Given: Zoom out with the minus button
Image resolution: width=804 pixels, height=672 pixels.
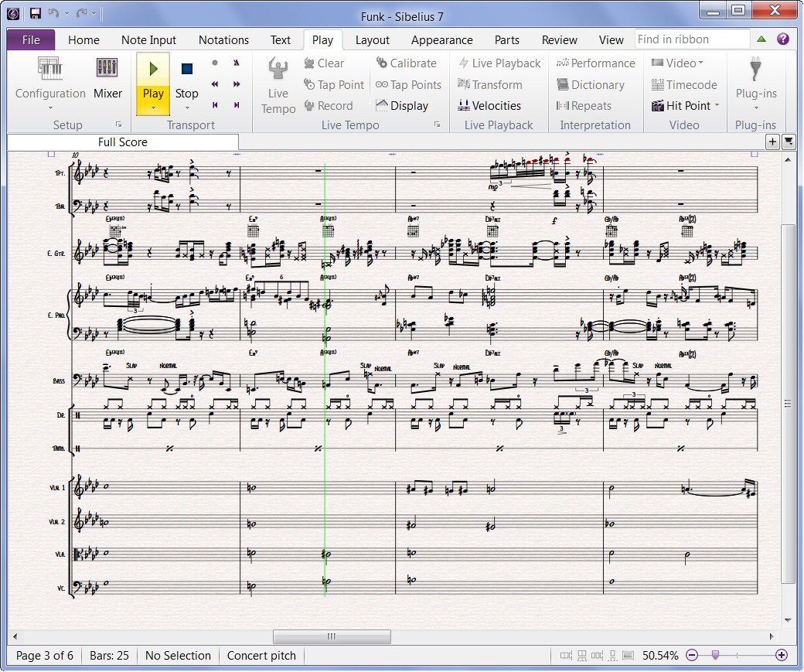Looking at the screenshot, I should [692, 655].
